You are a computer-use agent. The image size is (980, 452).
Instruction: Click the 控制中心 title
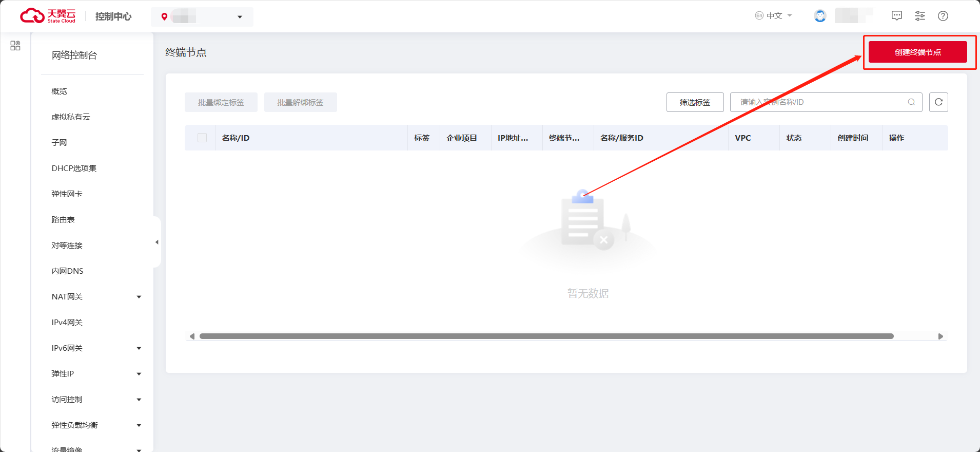[x=113, y=16]
